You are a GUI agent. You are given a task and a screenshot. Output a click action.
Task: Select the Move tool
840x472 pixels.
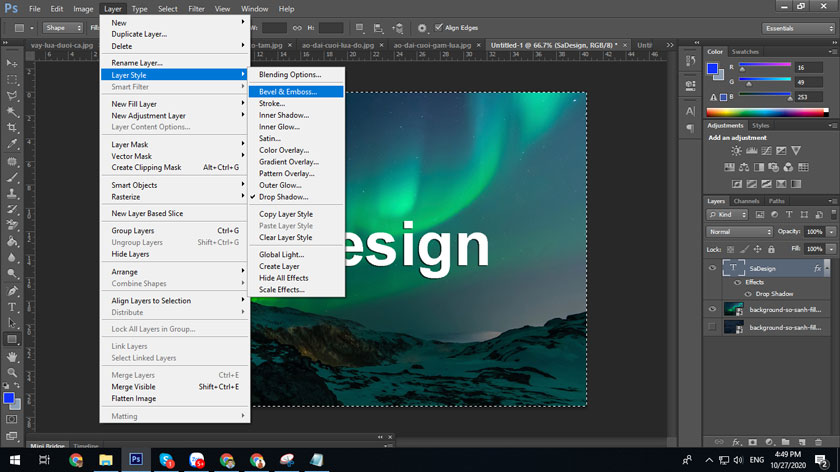coord(12,63)
